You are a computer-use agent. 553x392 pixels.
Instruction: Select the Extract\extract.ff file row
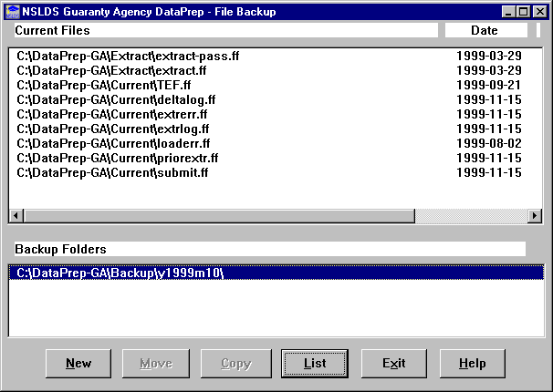[111, 70]
